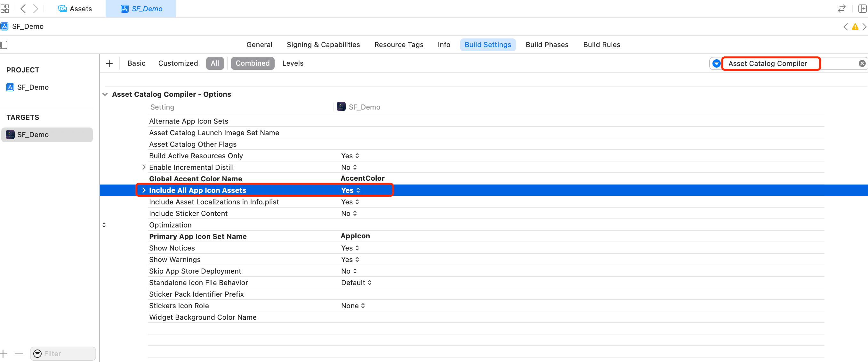Change Skip App Store Deployment value
Viewport: 868px width, 362px height.
click(x=349, y=271)
